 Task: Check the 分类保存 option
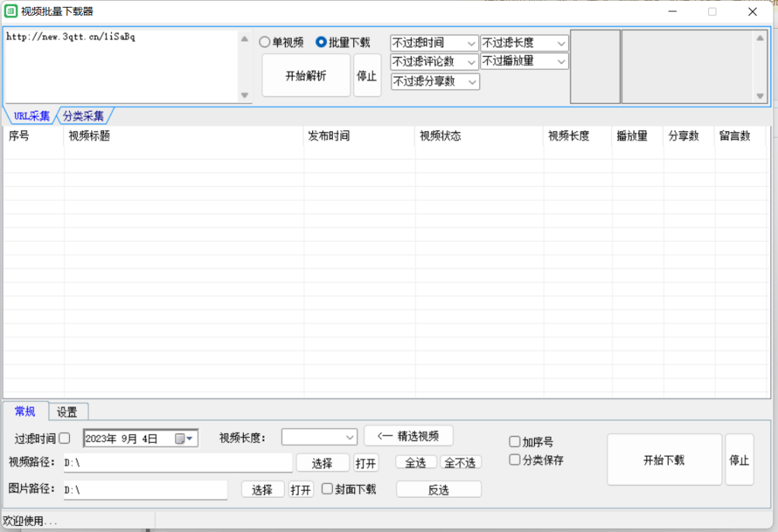click(x=515, y=460)
